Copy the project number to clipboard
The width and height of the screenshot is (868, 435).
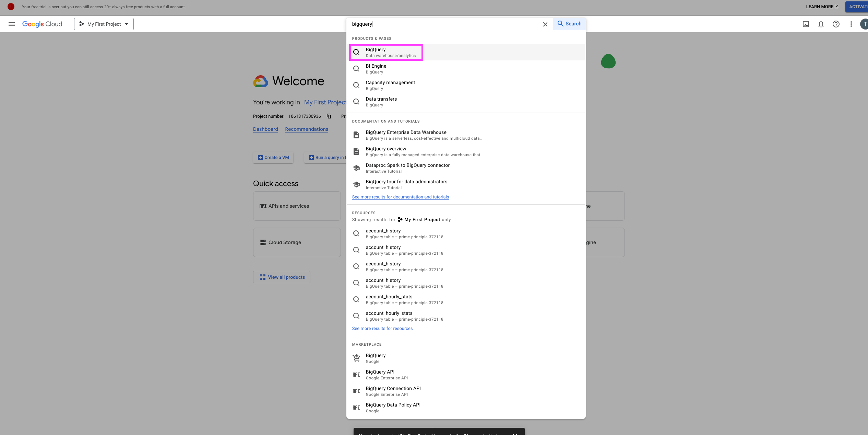point(329,116)
